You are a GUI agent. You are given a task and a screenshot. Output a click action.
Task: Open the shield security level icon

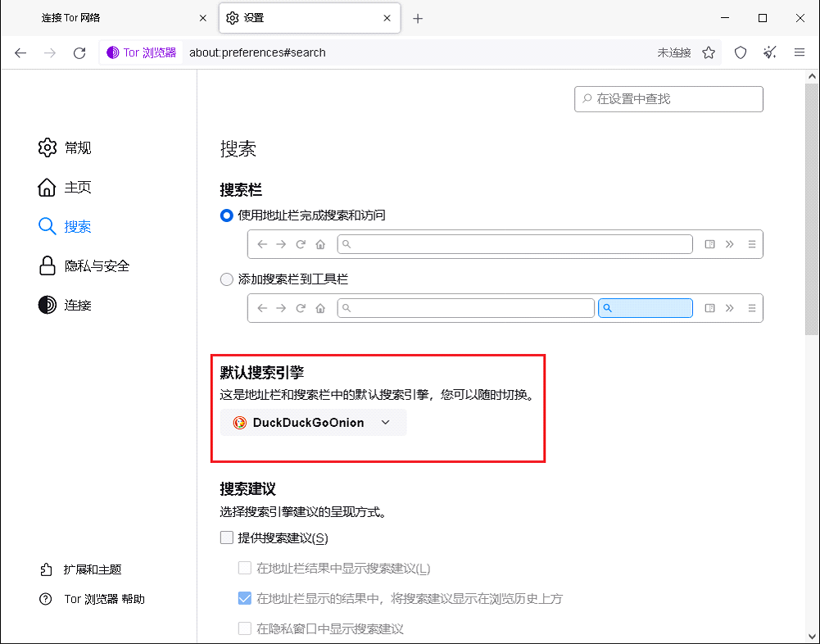point(741,52)
